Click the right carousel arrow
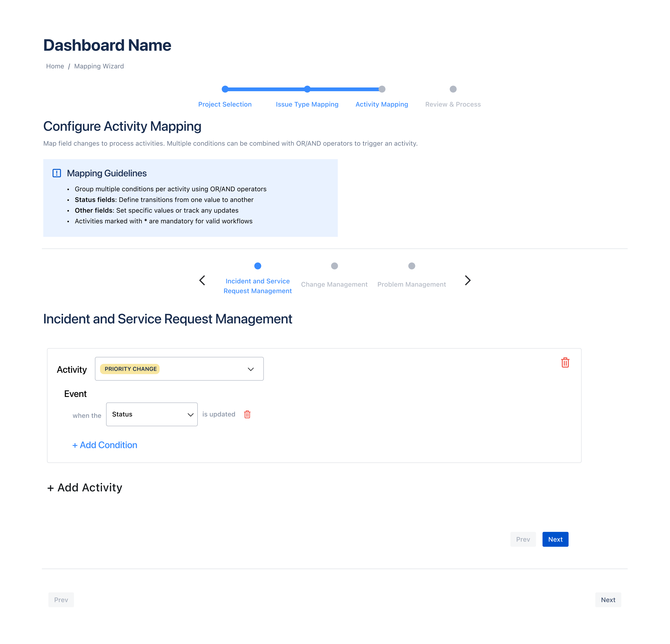 pos(468,280)
